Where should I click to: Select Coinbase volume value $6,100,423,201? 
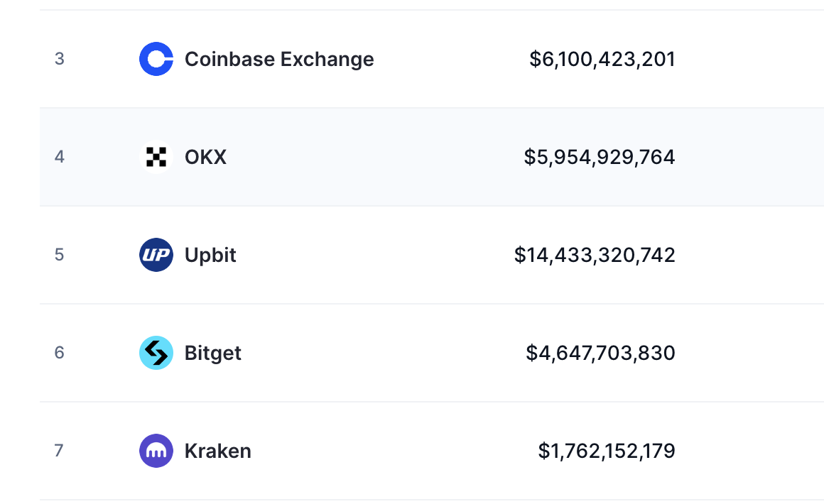(x=602, y=59)
